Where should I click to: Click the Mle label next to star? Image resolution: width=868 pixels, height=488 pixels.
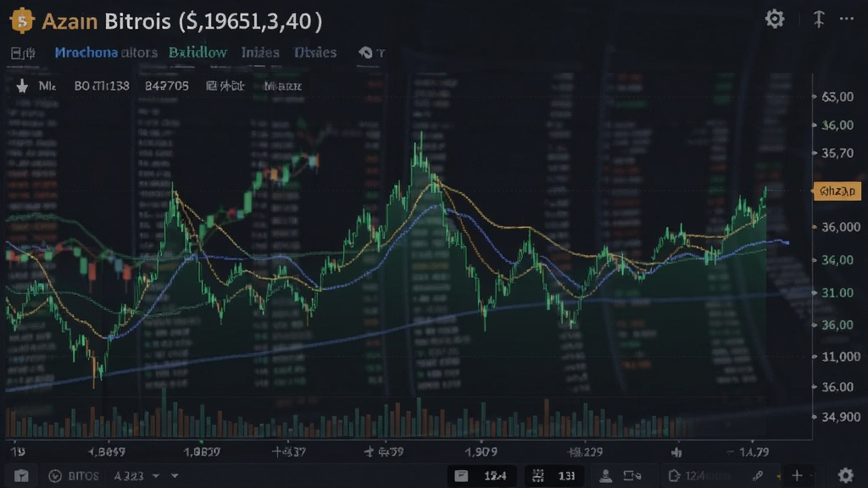pos(47,86)
